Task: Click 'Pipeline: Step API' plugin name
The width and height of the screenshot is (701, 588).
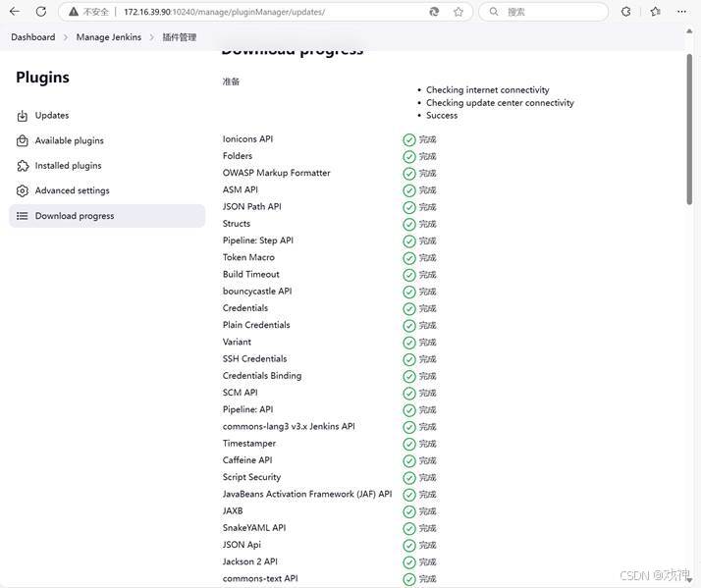Action: pyautogui.click(x=258, y=241)
